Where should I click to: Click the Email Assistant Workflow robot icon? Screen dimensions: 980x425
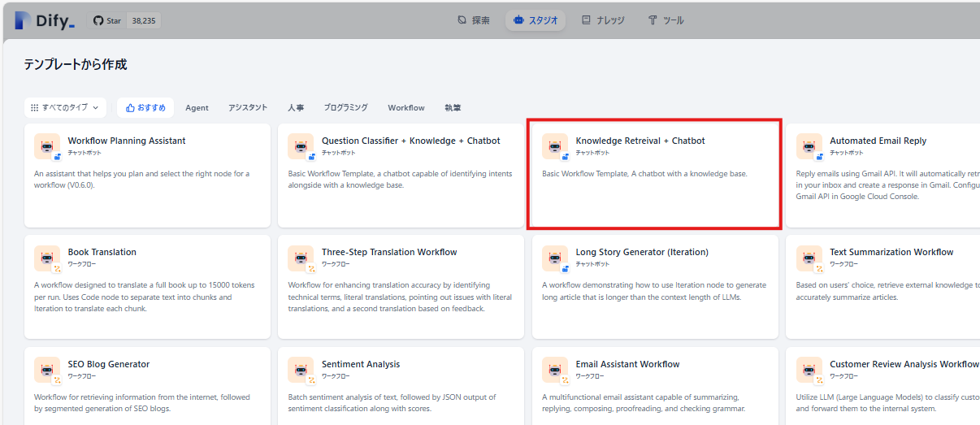click(555, 370)
